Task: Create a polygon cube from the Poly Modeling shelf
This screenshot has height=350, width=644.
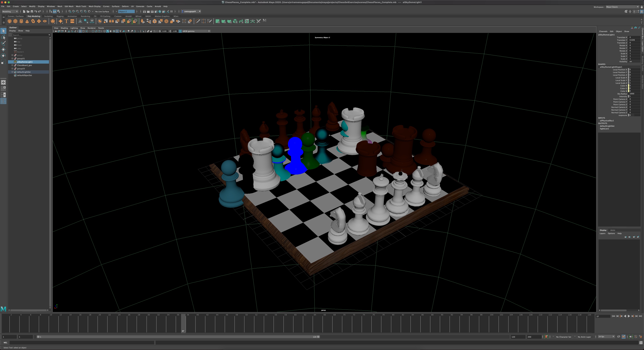Action: coord(15,21)
